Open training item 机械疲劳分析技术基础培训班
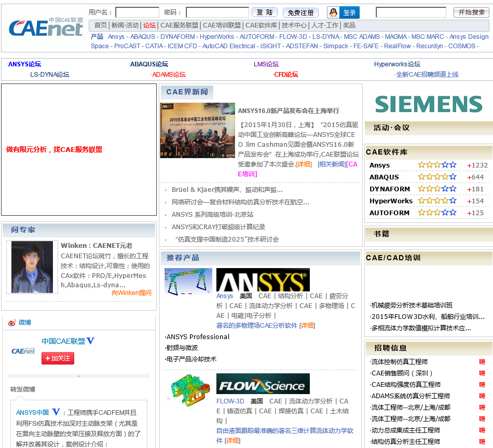 coord(412,305)
